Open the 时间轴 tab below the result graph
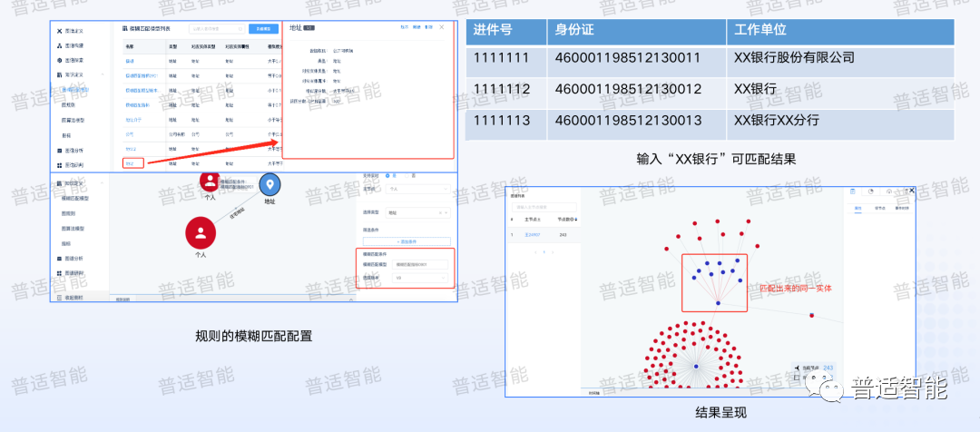 (593, 393)
